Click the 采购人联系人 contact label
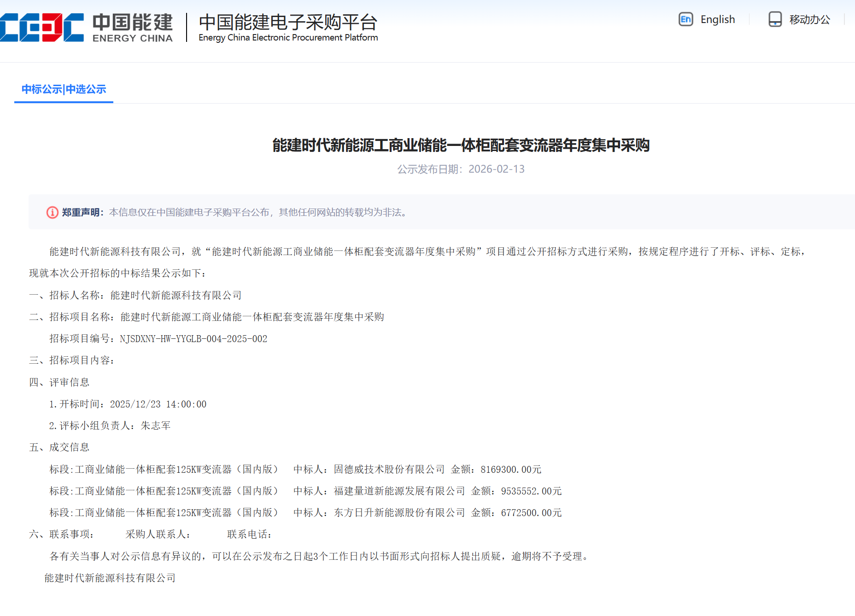The width and height of the screenshot is (855, 616). pyautogui.click(x=158, y=535)
